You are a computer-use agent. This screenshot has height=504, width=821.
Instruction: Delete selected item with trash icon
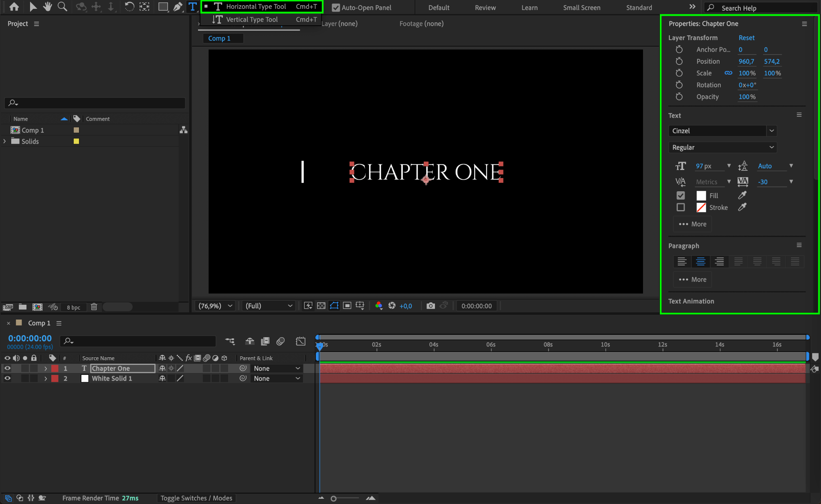94,307
